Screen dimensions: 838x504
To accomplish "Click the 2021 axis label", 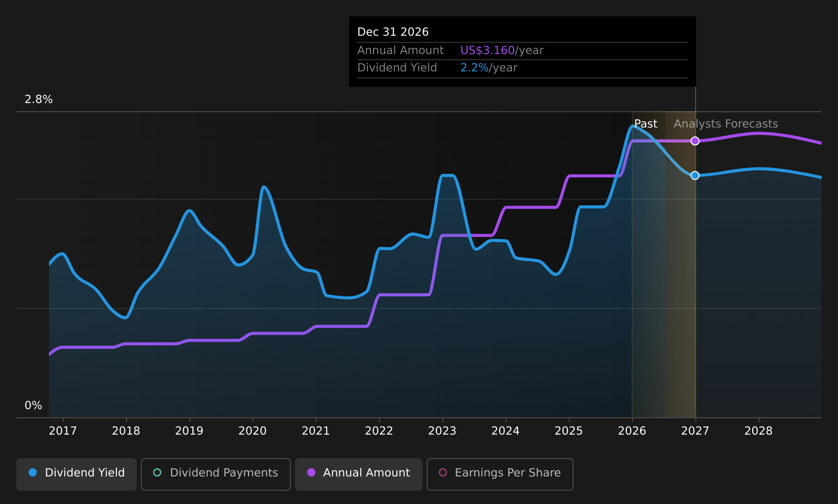I will click(316, 431).
